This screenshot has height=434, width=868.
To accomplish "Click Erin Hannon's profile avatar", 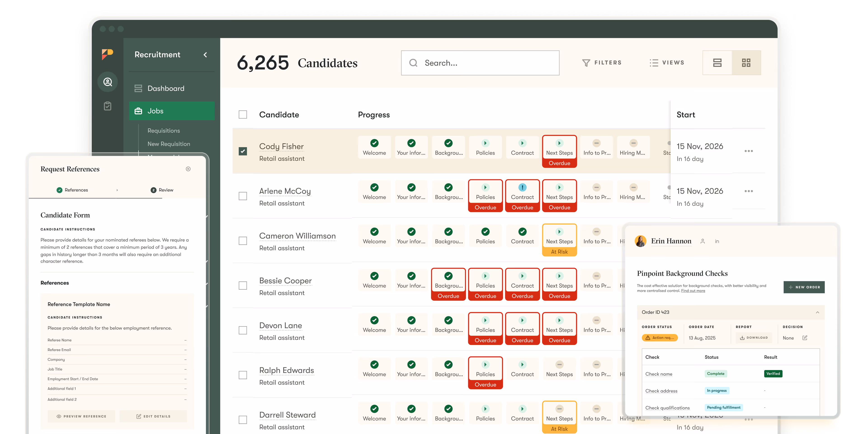I will (x=641, y=241).
